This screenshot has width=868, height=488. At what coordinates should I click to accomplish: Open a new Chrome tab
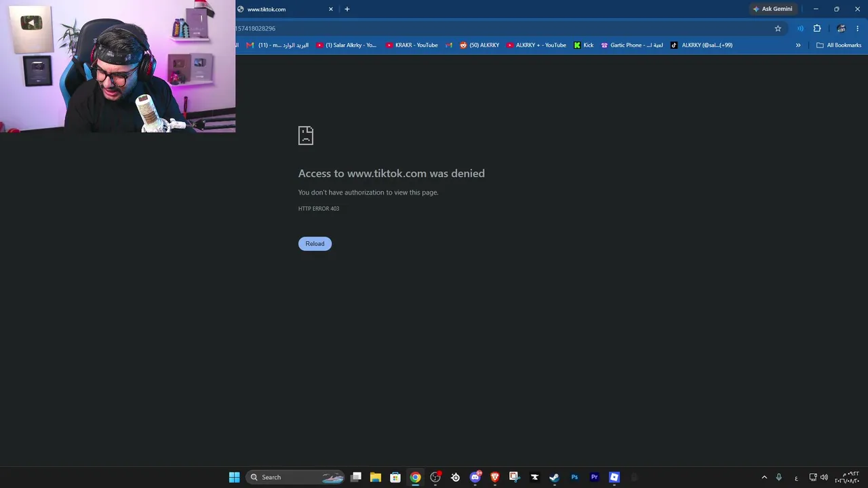coord(347,9)
